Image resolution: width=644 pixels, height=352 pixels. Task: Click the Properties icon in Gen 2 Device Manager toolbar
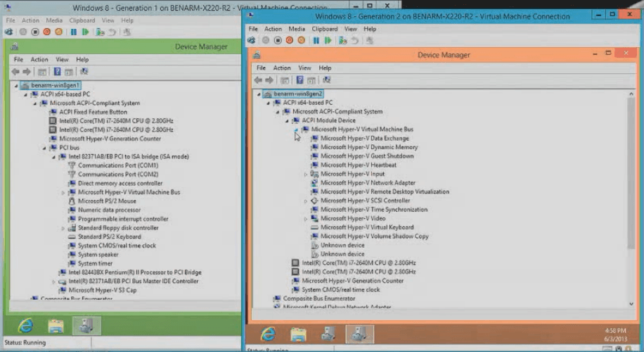284,80
